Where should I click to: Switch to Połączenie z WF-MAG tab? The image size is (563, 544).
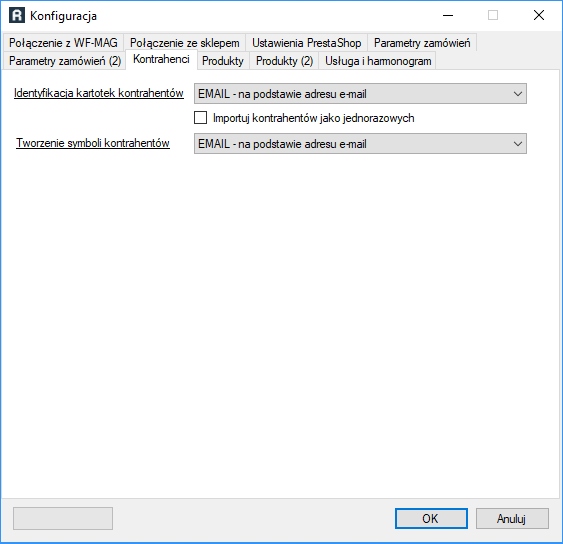pyautogui.click(x=63, y=43)
